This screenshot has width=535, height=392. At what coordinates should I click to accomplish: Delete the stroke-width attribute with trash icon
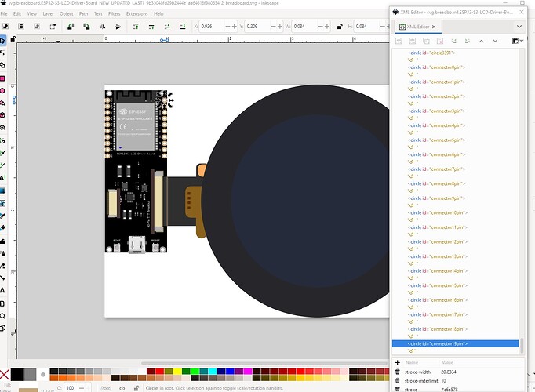point(398,372)
